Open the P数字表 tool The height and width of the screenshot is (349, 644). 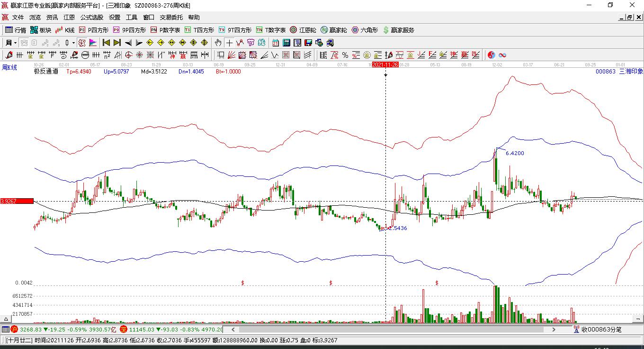(165, 30)
